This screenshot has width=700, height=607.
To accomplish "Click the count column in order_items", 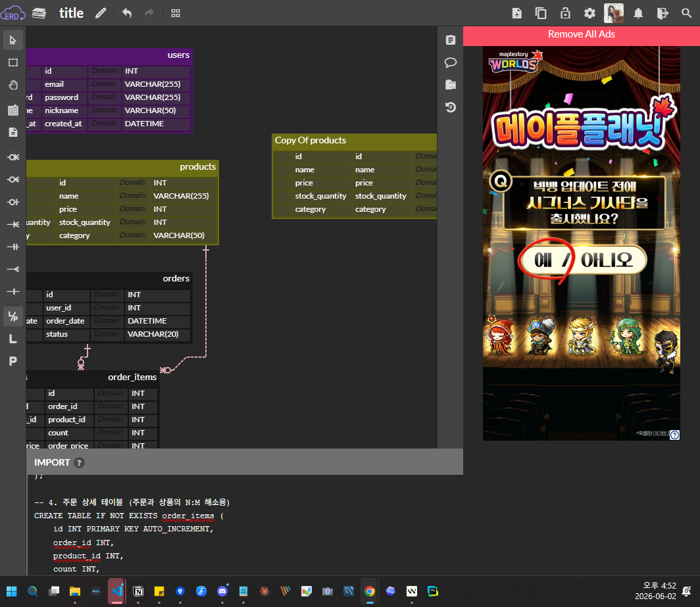I will (58, 433).
